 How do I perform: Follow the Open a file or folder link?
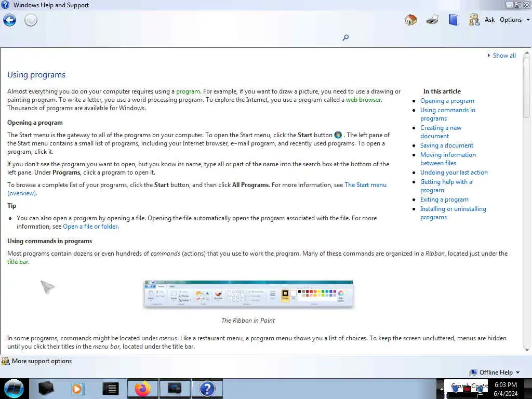coord(90,227)
